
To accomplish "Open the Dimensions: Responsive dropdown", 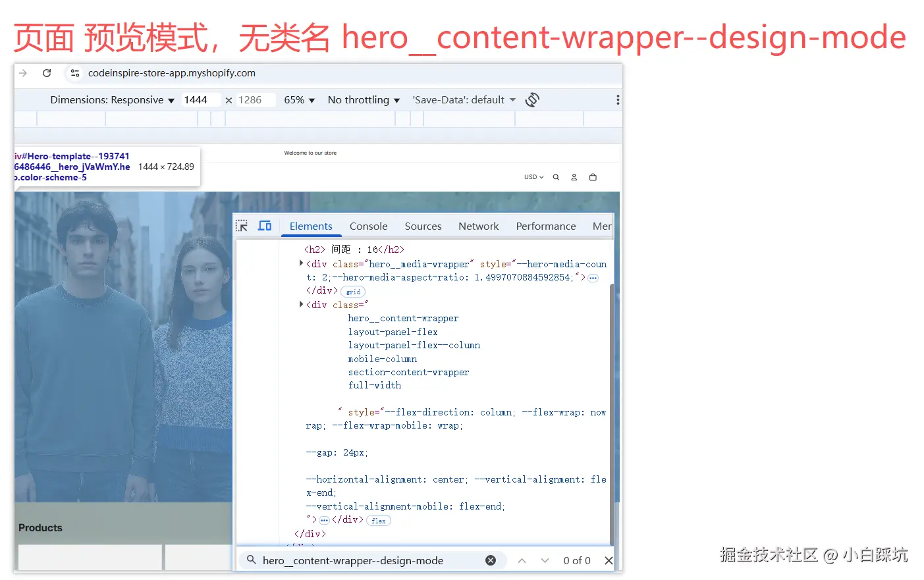I will 112,100.
